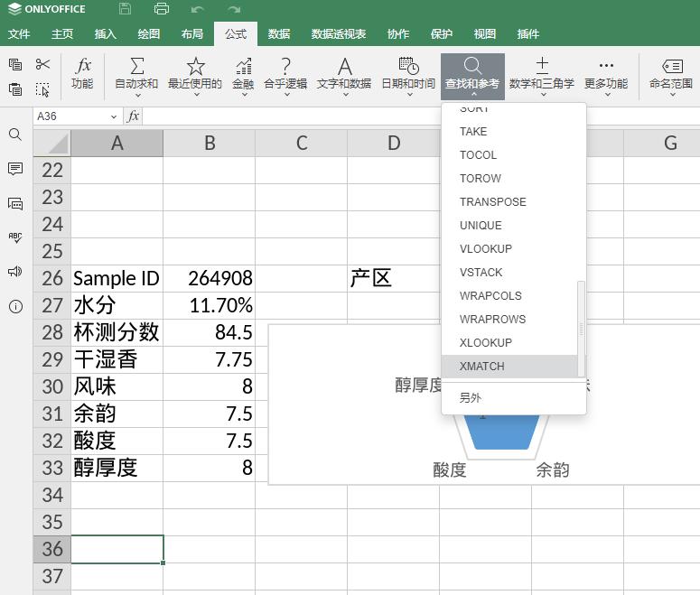Screen dimensions: 700x595
Task: Select column B header
Action: pyautogui.click(x=210, y=144)
